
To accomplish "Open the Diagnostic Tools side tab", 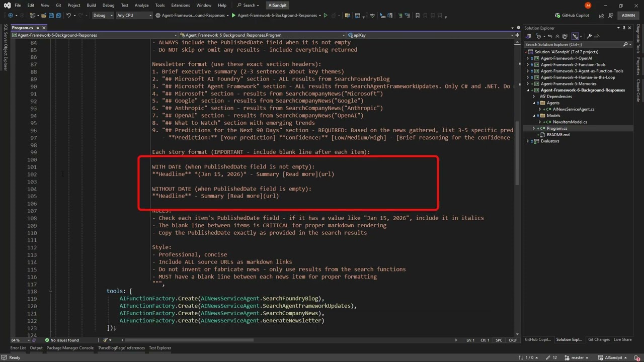I will 638,38.
